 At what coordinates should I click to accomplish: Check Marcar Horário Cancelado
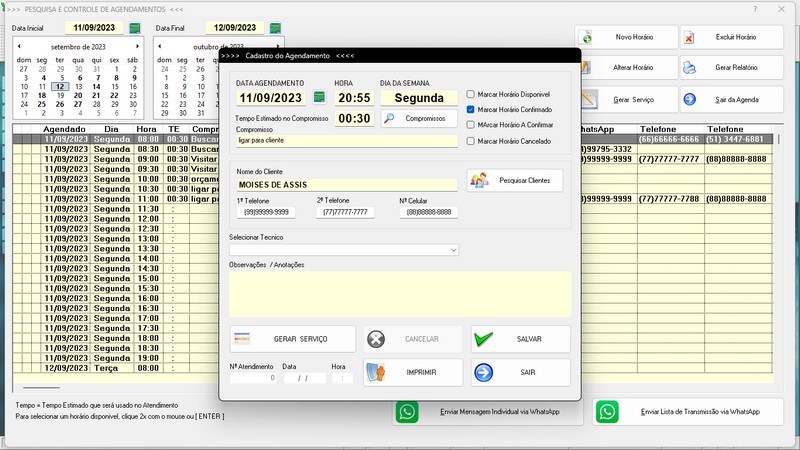click(470, 141)
